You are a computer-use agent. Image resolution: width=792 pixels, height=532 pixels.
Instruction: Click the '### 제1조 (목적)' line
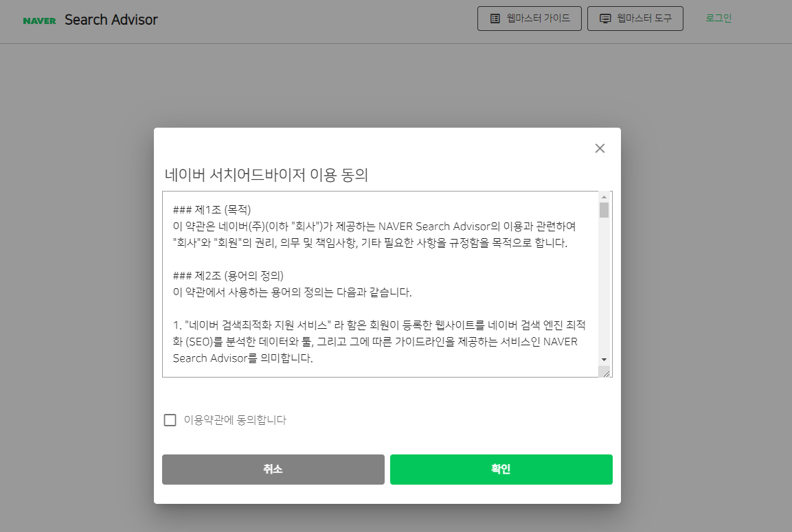212,209
